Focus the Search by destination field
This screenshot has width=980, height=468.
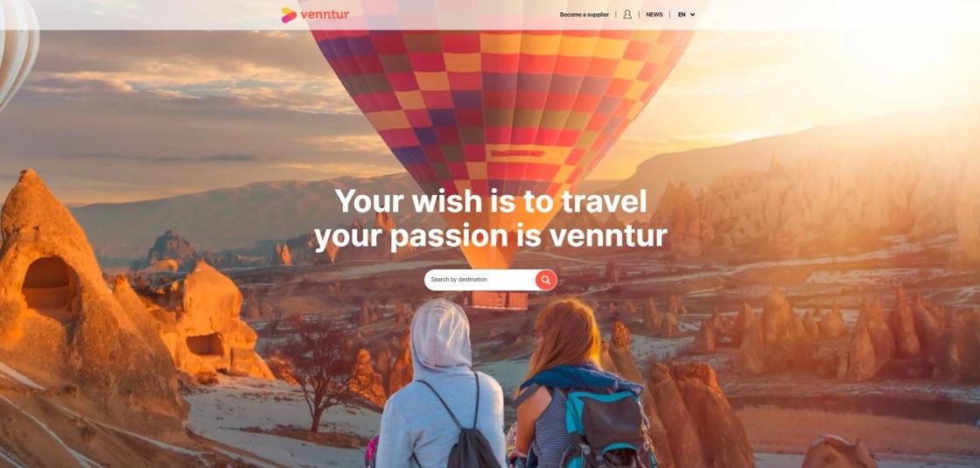[x=479, y=280]
